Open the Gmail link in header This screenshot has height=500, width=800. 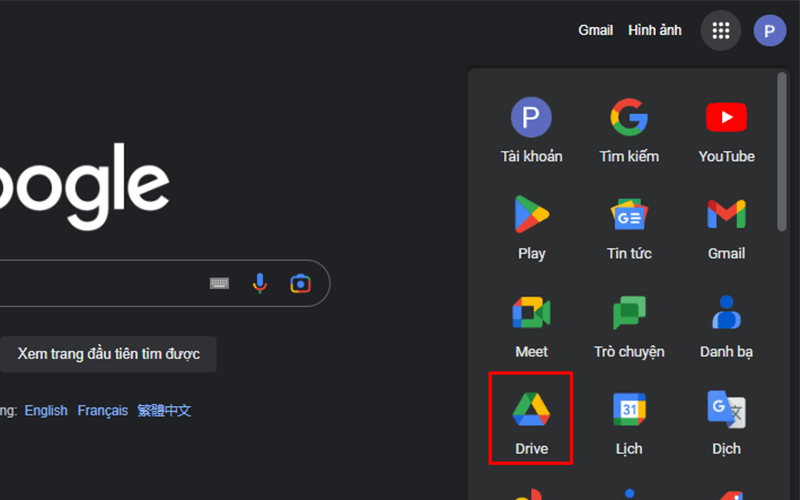[x=595, y=30]
